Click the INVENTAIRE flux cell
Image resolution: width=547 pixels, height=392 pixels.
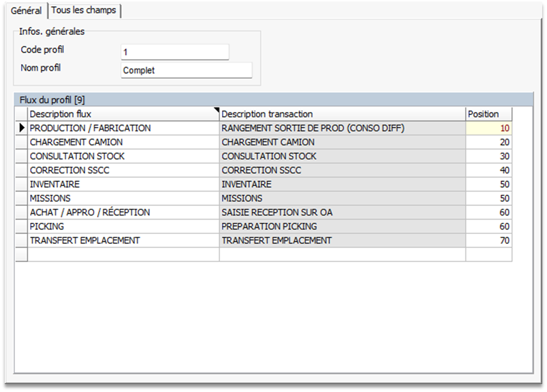point(123,184)
